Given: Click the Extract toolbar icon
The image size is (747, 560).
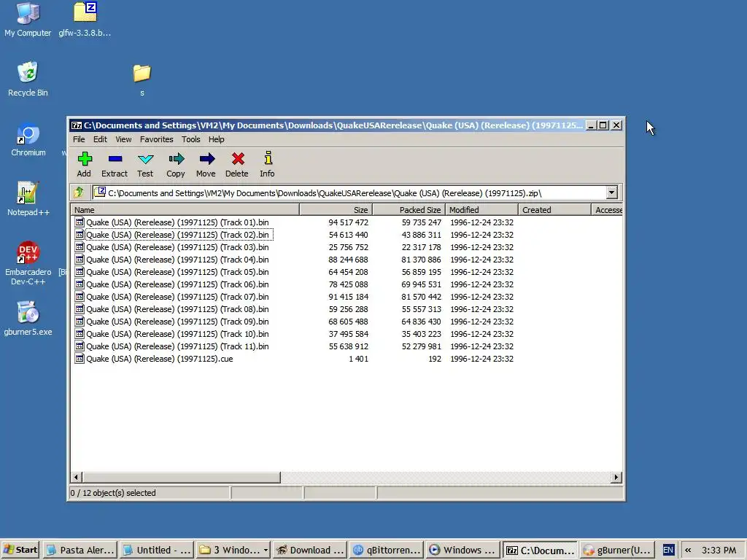Looking at the screenshot, I should [x=115, y=164].
